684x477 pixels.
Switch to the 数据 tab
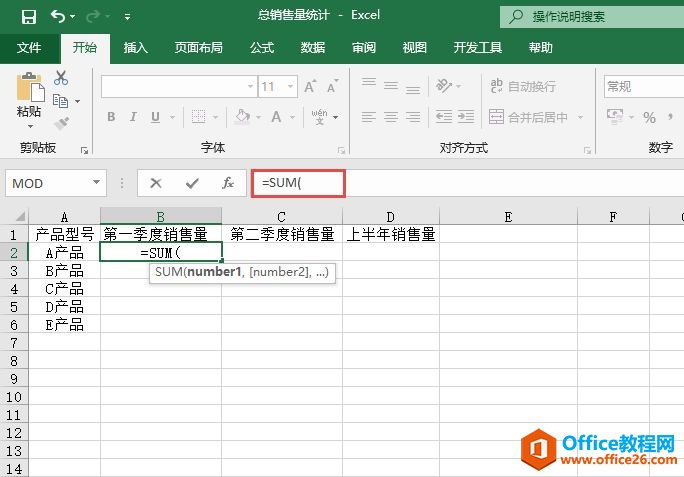pos(313,47)
